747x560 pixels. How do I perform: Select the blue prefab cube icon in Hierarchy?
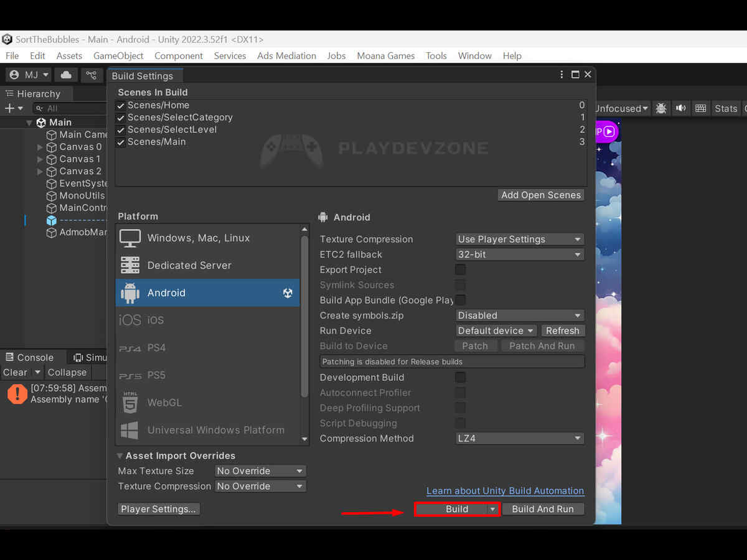[52, 220]
